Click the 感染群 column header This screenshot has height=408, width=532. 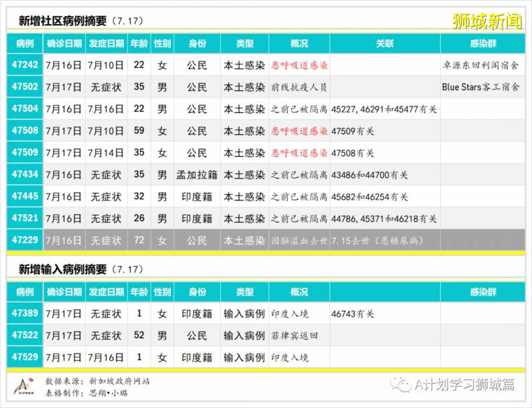(484, 43)
